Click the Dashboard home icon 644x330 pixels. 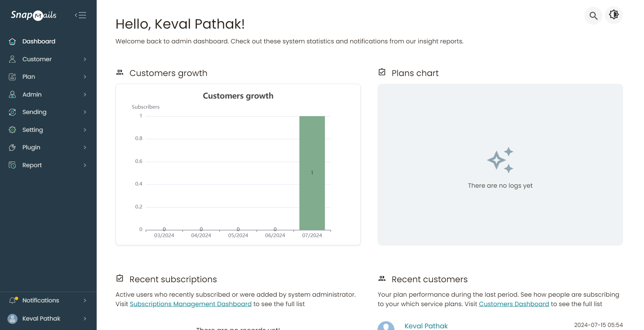(x=12, y=41)
